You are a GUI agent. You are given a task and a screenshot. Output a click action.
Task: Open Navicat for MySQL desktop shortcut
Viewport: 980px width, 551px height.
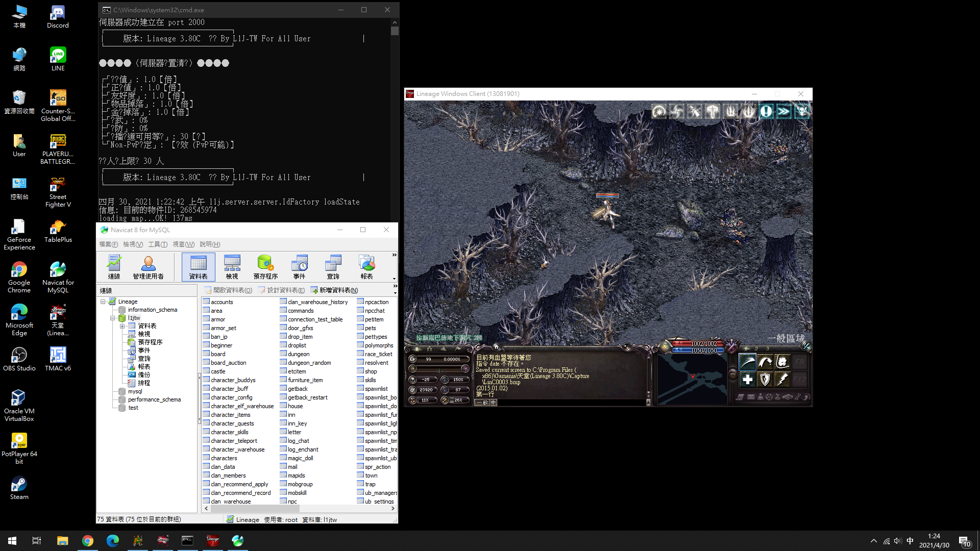[58, 278]
